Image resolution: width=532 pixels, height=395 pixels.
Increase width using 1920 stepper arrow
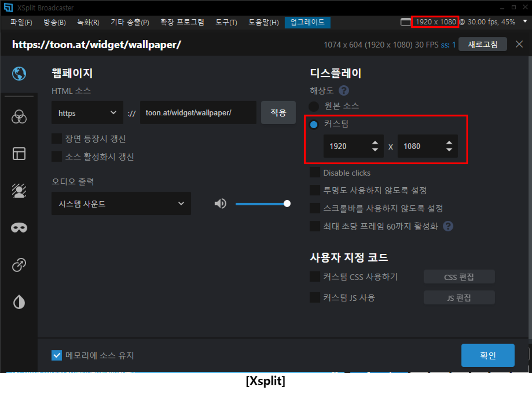[x=375, y=143]
